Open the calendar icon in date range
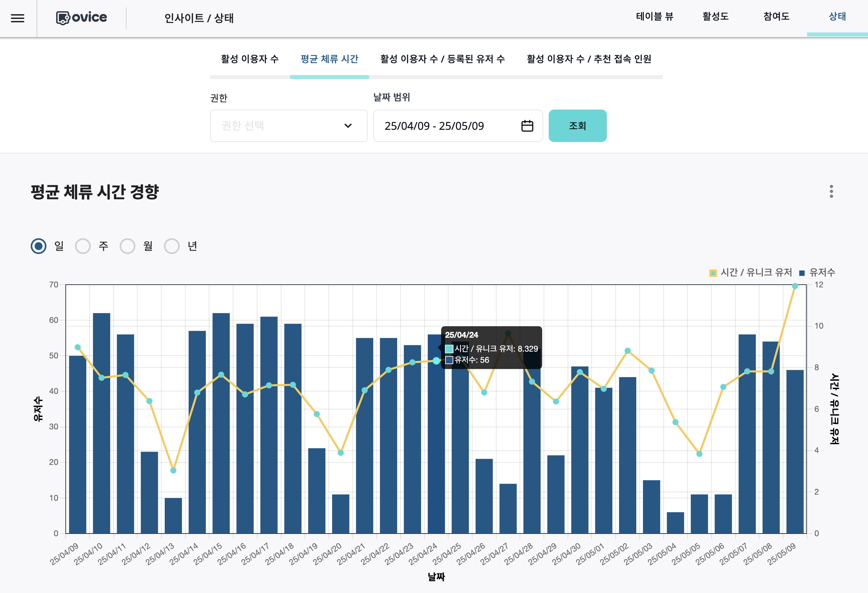 click(527, 126)
